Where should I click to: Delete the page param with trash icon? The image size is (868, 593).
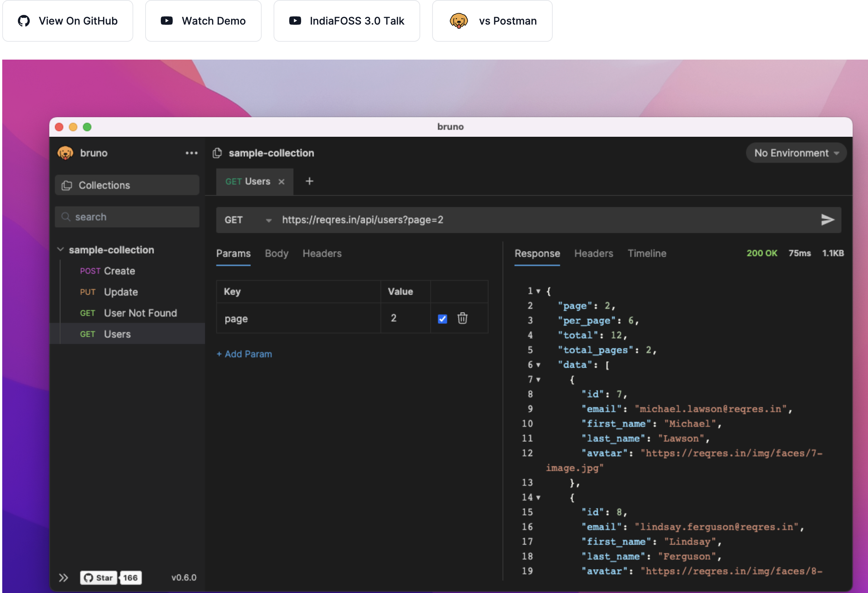[x=462, y=318]
